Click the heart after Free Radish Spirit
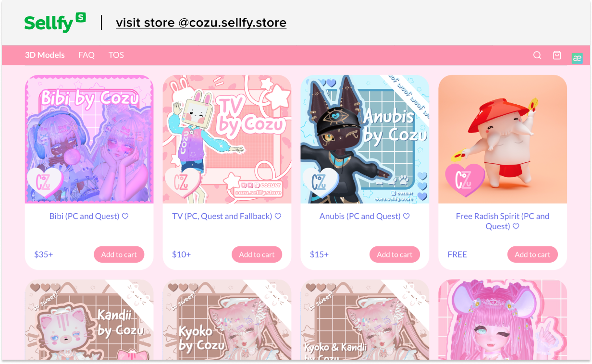The image size is (592, 364). (x=516, y=227)
